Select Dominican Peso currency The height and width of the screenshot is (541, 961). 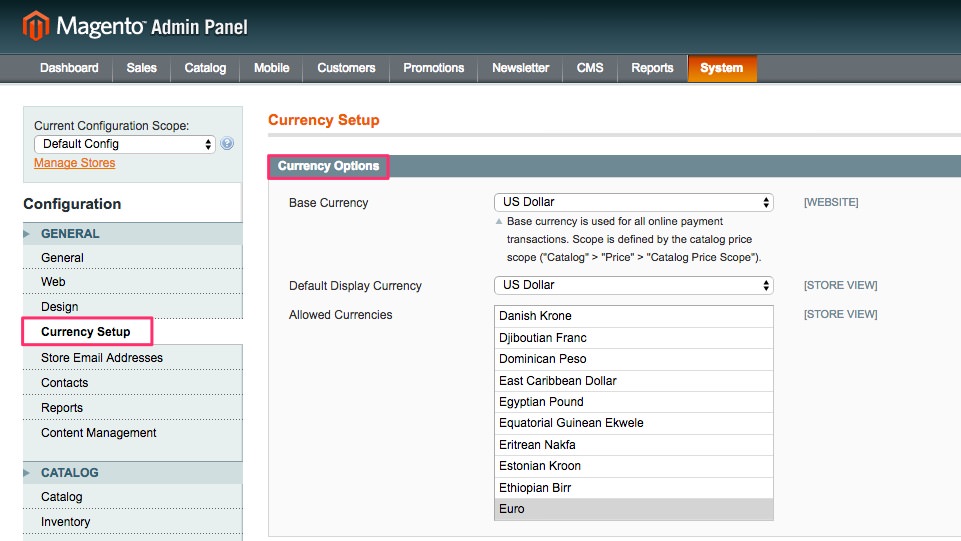click(x=634, y=359)
